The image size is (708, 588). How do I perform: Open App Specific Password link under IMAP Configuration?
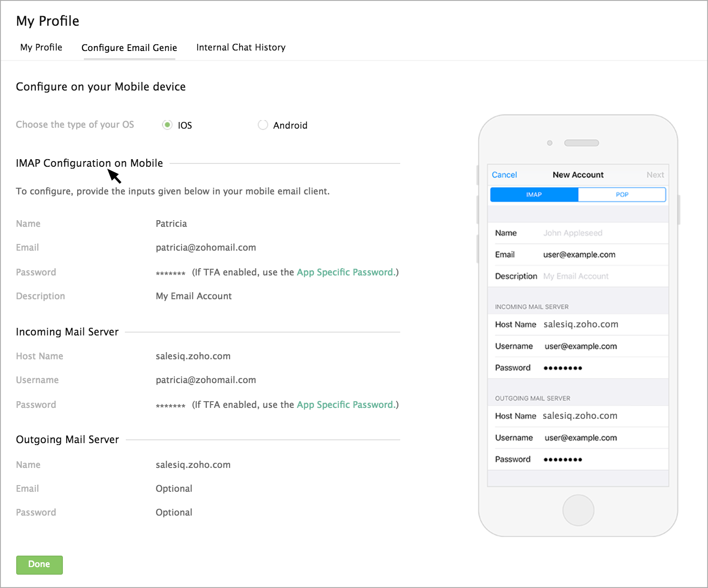[x=346, y=272]
